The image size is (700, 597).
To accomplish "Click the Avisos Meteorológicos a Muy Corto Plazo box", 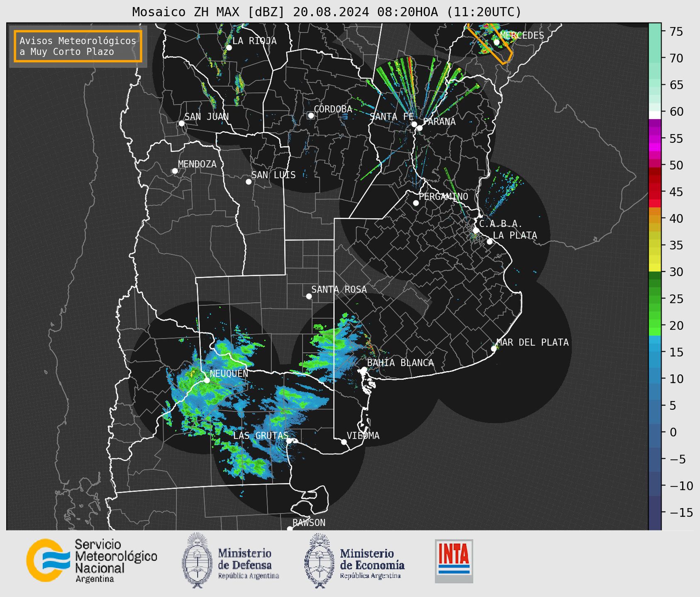I will (78, 46).
